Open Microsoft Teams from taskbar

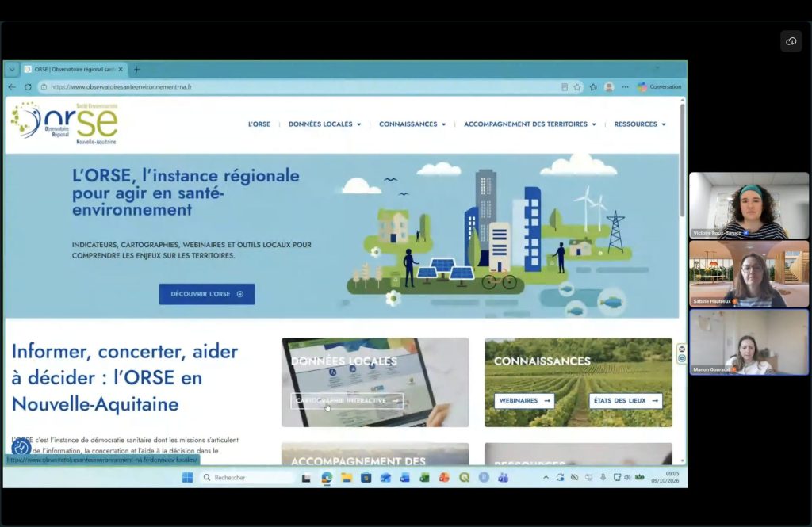point(503,477)
